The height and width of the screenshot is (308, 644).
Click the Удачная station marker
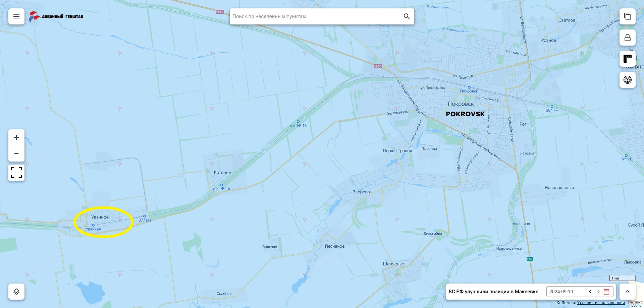click(x=93, y=225)
